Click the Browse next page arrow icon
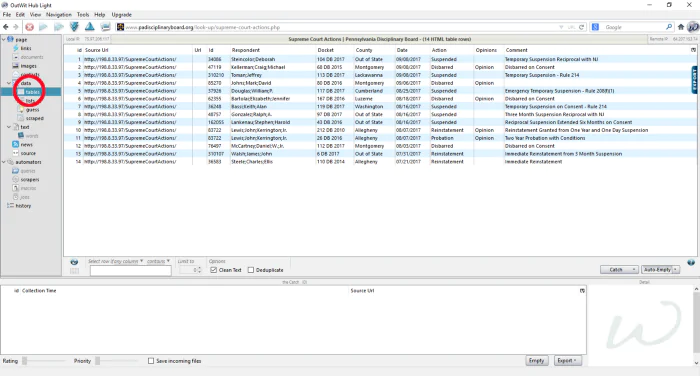The height and width of the screenshot is (376, 700). pyautogui.click(x=43, y=27)
